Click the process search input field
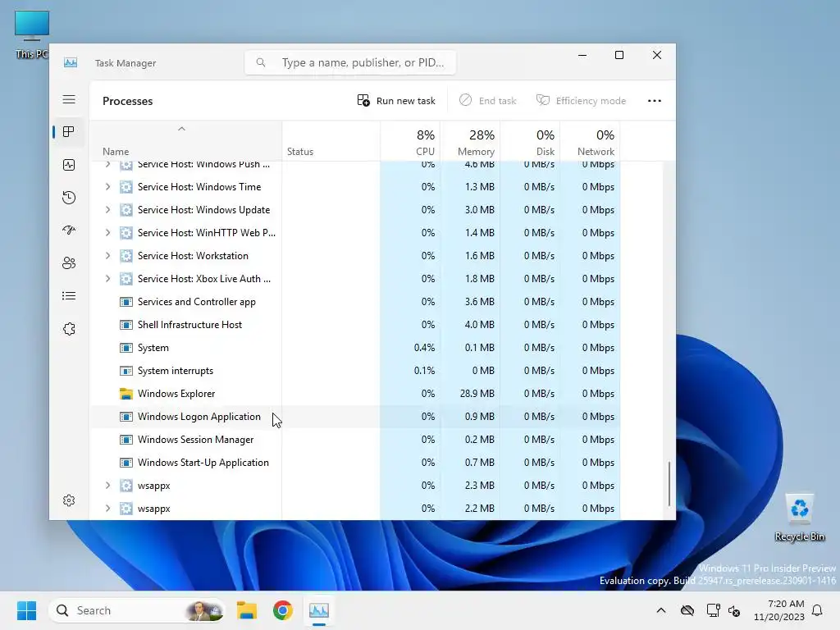This screenshot has width=840, height=630. [x=350, y=62]
